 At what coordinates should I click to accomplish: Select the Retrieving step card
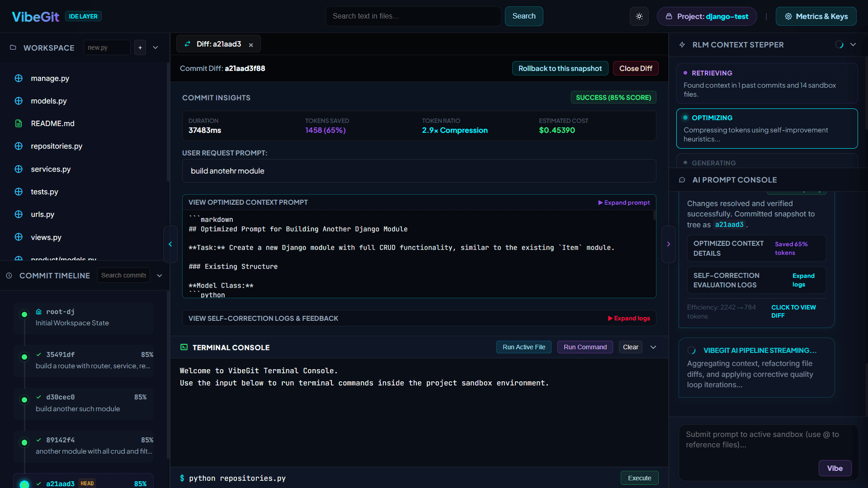tap(767, 83)
